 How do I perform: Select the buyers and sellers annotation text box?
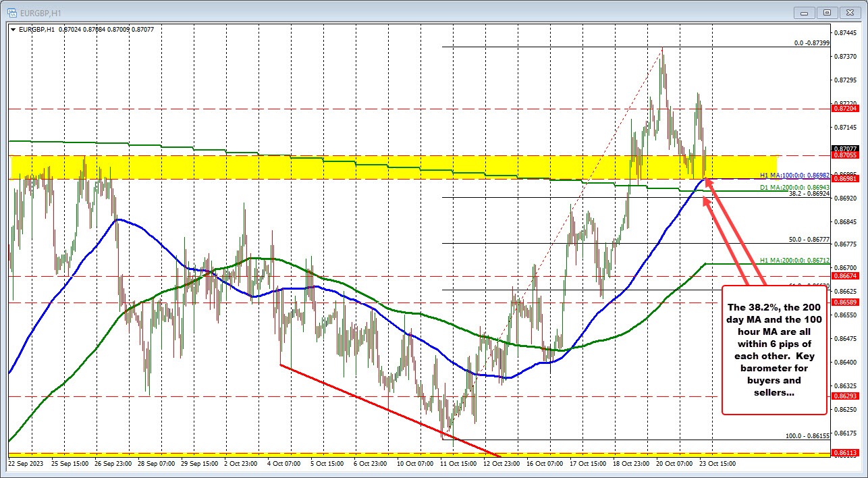(x=773, y=348)
